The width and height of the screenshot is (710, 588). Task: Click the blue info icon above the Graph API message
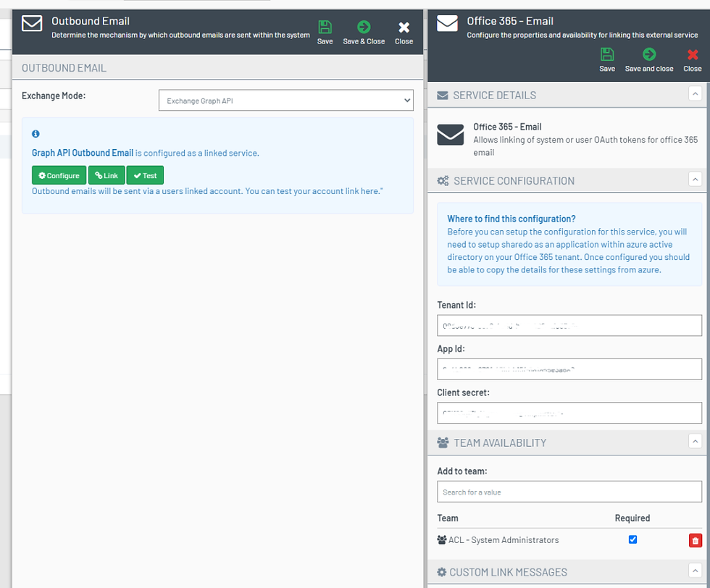click(35, 133)
